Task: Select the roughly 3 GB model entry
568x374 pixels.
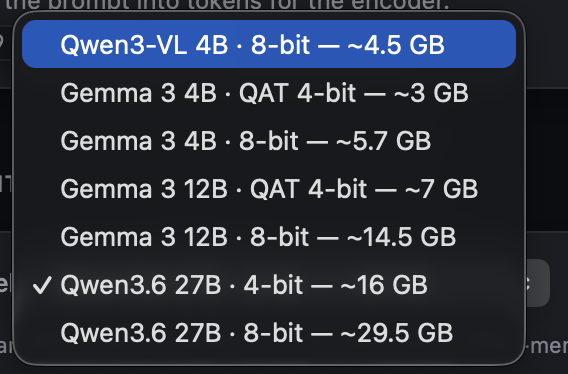Action: tap(269, 92)
